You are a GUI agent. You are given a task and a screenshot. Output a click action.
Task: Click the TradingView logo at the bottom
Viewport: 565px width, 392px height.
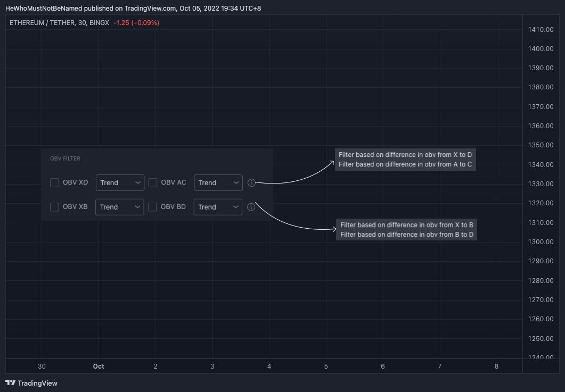31,383
